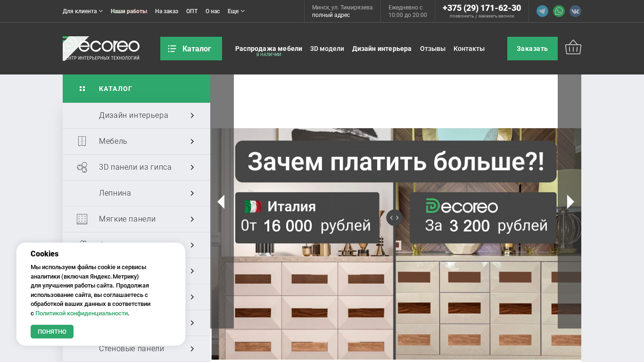Click the Мебель wardrobe icon in sidebar
Viewport: 644px width, 362px height.
tap(82, 141)
